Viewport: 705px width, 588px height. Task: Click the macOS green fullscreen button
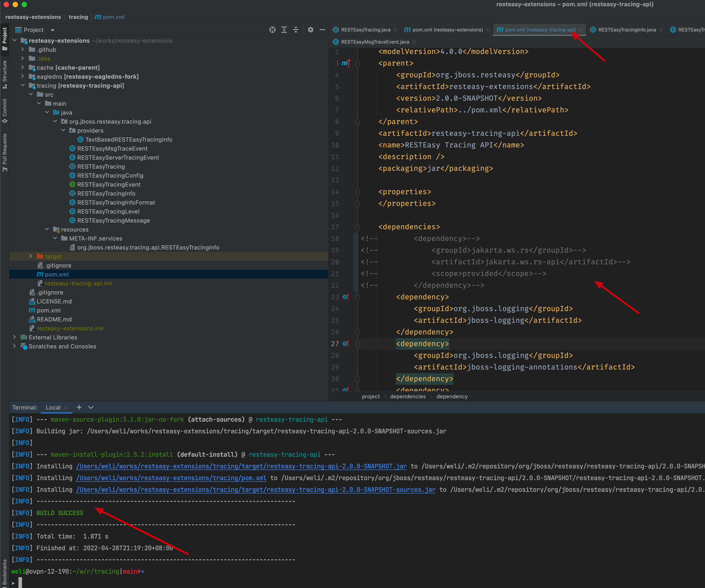24,4
